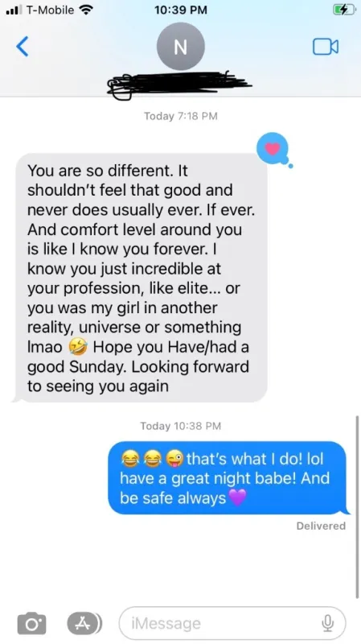Tap the 10:39 PM status bar clock
The width and height of the screenshot is (361, 644).
click(x=180, y=10)
